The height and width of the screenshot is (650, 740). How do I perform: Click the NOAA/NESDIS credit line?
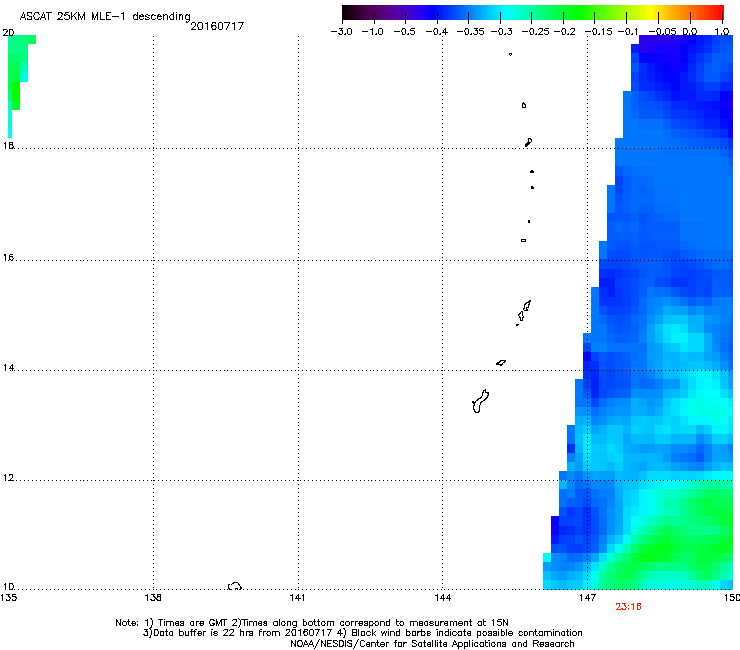point(432,644)
